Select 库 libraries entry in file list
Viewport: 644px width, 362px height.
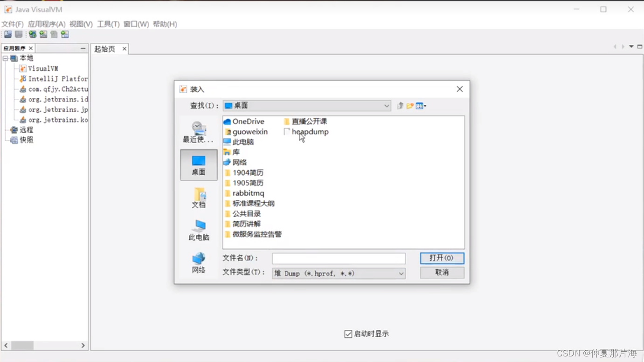[232, 152]
